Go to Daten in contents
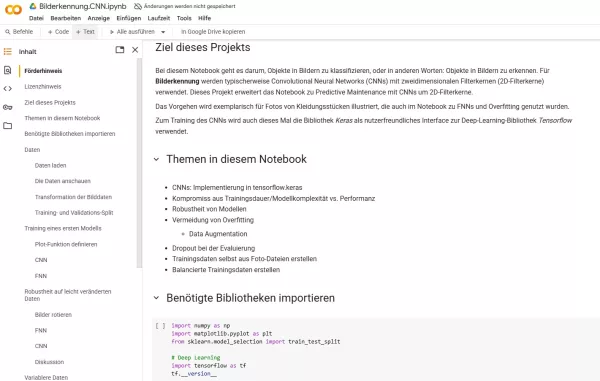Screen dimensions: 600x381 [32, 150]
